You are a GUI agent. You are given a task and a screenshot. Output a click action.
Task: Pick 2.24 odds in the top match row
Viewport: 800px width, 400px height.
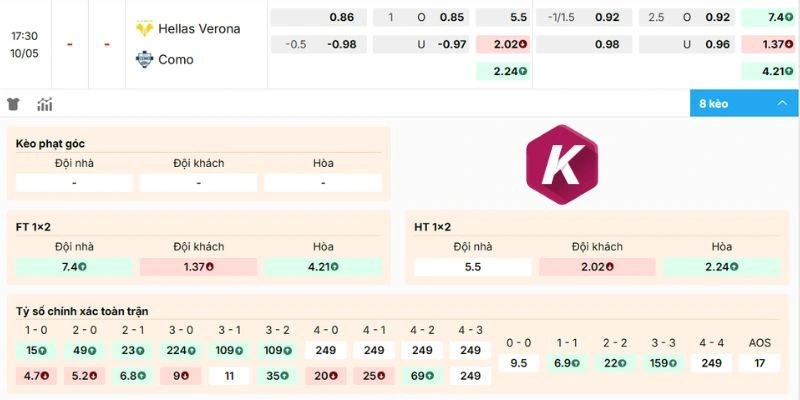click(504, 71)
